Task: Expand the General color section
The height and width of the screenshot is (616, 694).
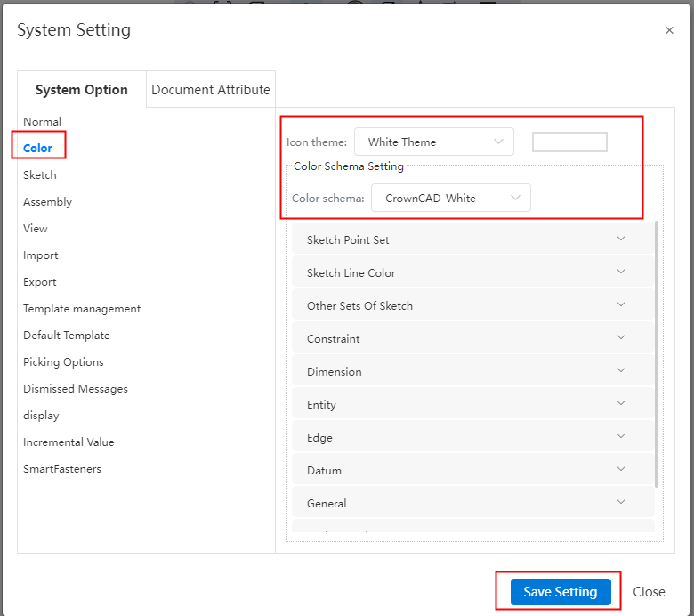Action: (x=472, y=503)
